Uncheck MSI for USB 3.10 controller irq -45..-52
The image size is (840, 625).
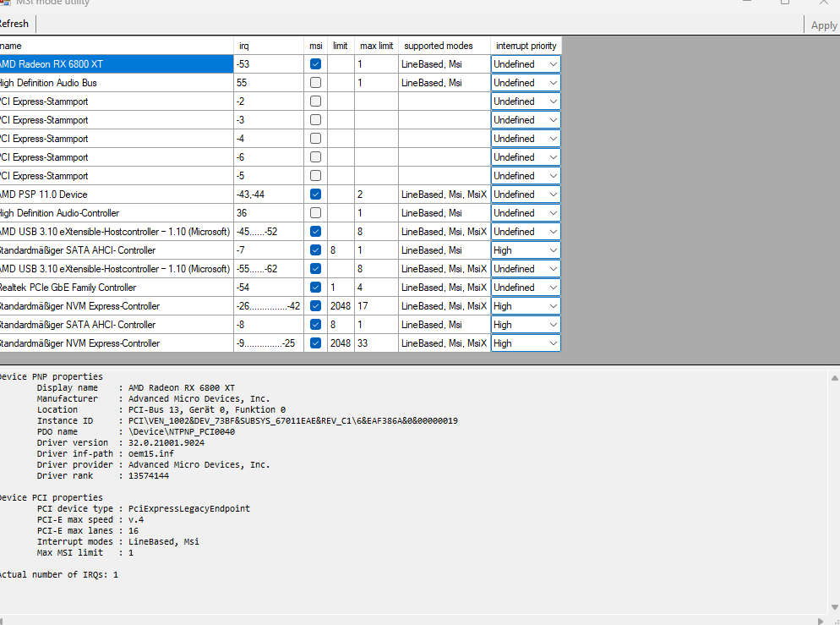[x=315, y=232]
